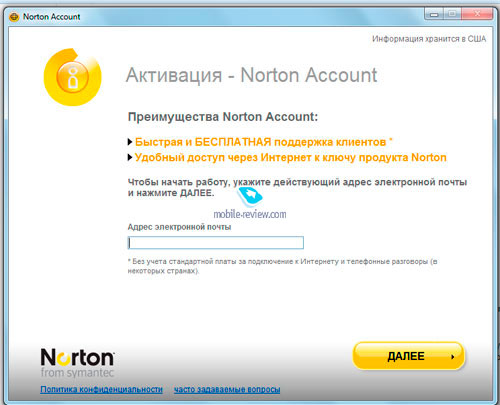
Task: Minimize the Norton Account window
Action: (x=434, y=14)
